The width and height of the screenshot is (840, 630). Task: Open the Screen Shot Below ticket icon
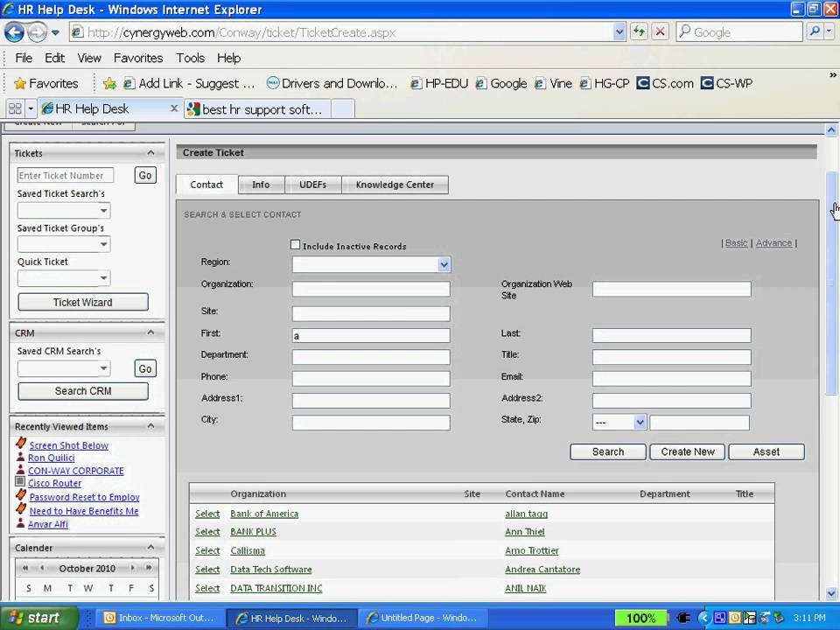point(21,444)
